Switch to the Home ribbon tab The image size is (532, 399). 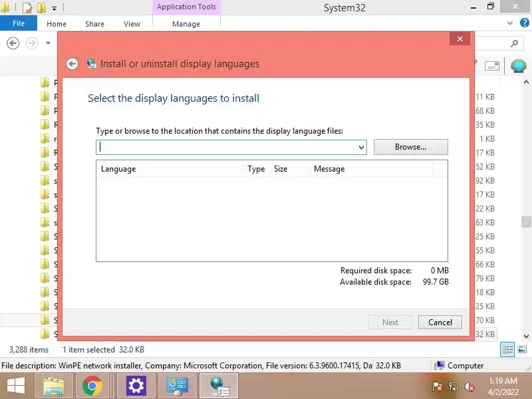point(57,24)
